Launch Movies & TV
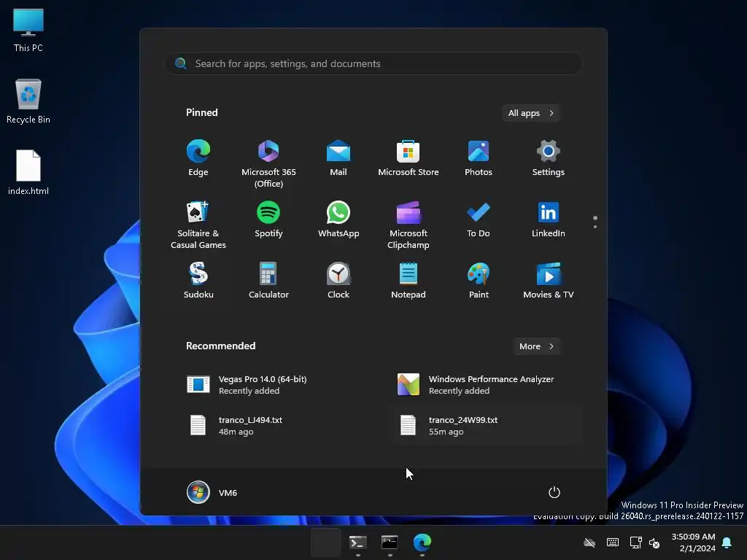Viewport: 747px width, 560px height. click(549, 281)
